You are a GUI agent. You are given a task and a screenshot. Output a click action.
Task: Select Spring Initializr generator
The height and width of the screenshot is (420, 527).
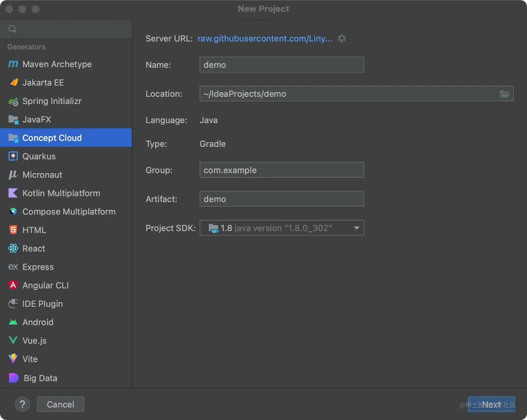66,101
